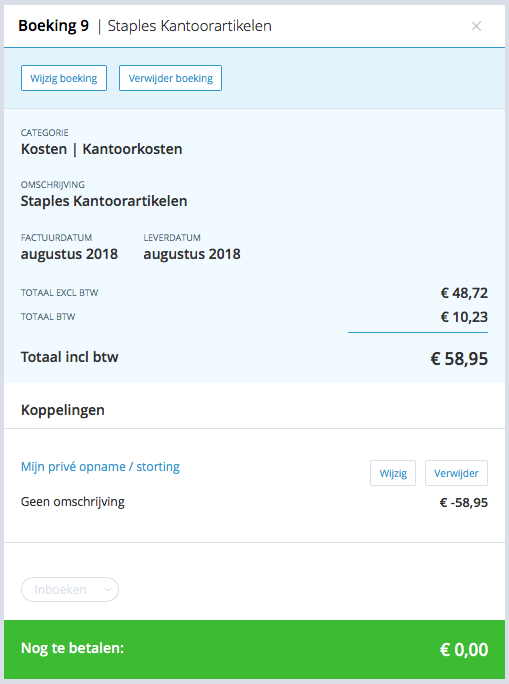509x684 pixels.
Task: Click the Factuurdatum augustus 2018 value
Action: (69, 254)
